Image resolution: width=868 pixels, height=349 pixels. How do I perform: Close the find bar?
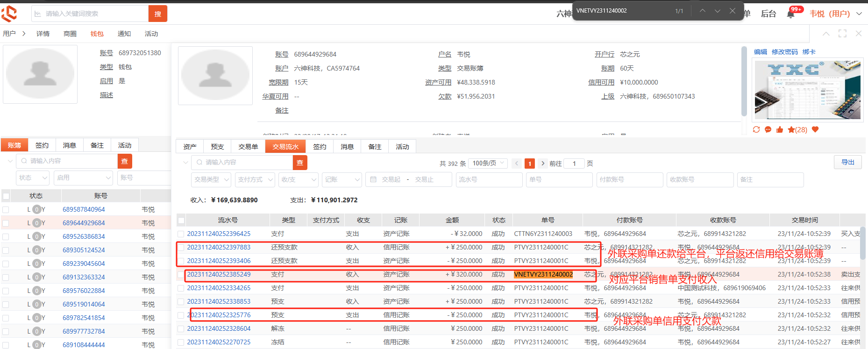point(732,11)
